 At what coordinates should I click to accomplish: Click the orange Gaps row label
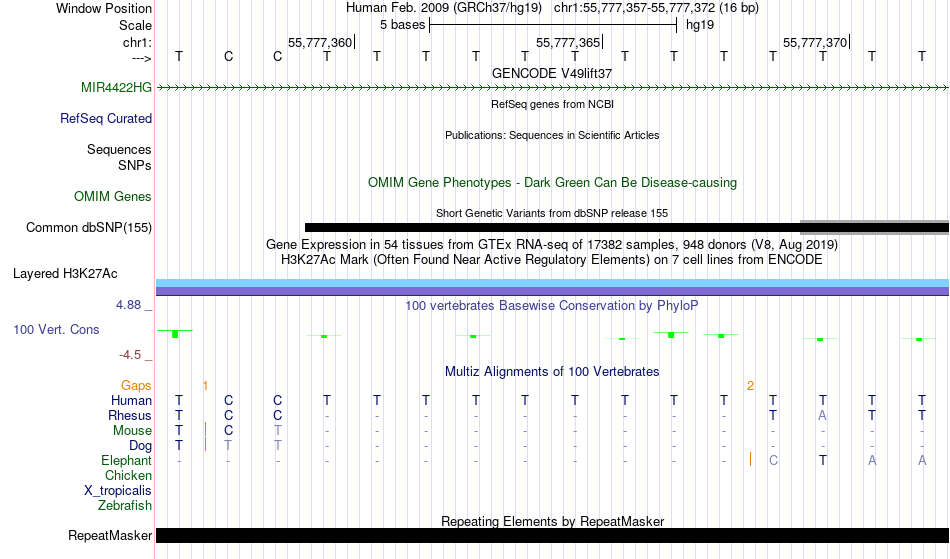coord(136,386)
